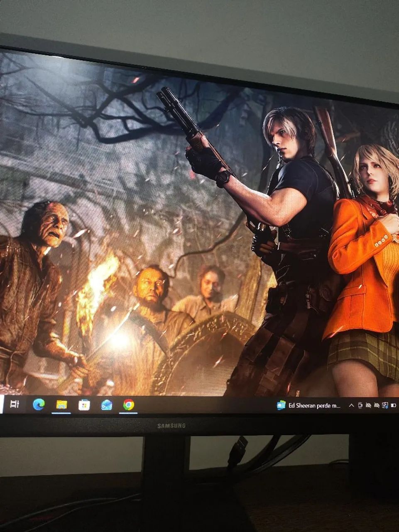Show hidden system tray icons
Image resolution: width=399 pixels, height=532 pixels.
click(351, 406)
